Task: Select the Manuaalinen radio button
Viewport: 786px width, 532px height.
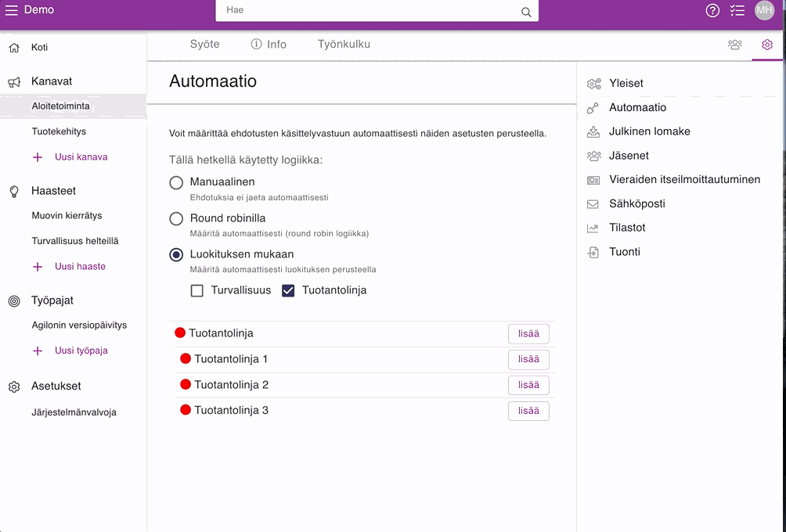Action: coord(176,182)
